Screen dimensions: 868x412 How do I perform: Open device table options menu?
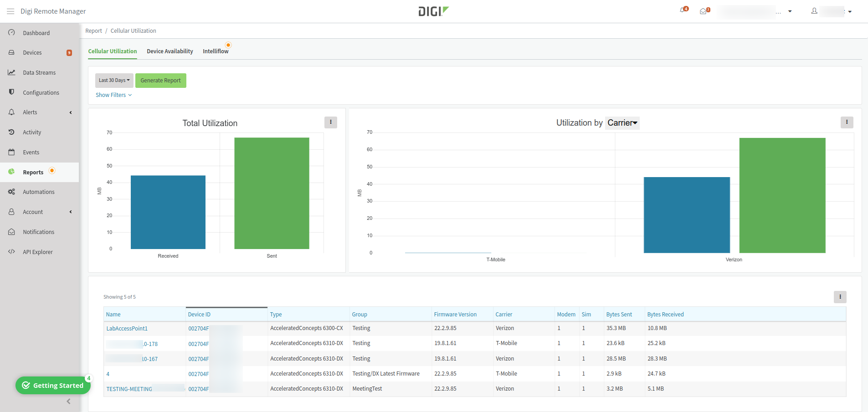pyautogui.click(x=840, y=297)
